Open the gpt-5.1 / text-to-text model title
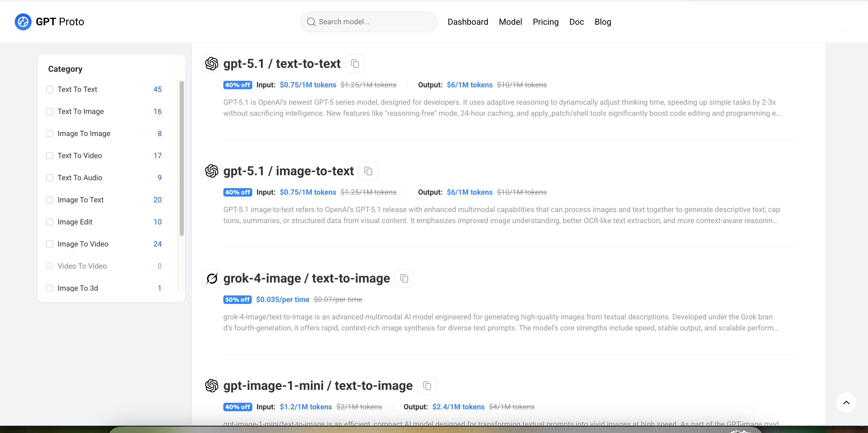Image resolution: width=868 pixels, height=433 pixels. pyautogui.click(x=282, y=64)
